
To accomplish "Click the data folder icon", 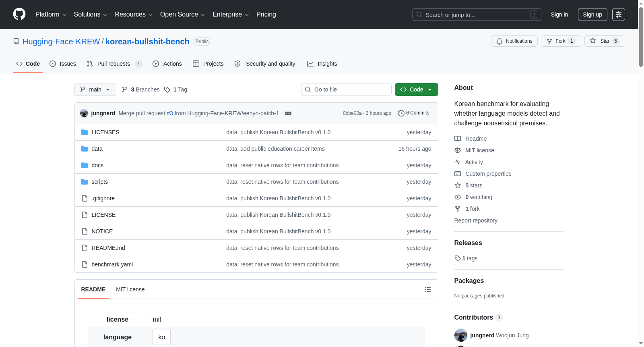I will pyautogui.click(x=85, y=149).
